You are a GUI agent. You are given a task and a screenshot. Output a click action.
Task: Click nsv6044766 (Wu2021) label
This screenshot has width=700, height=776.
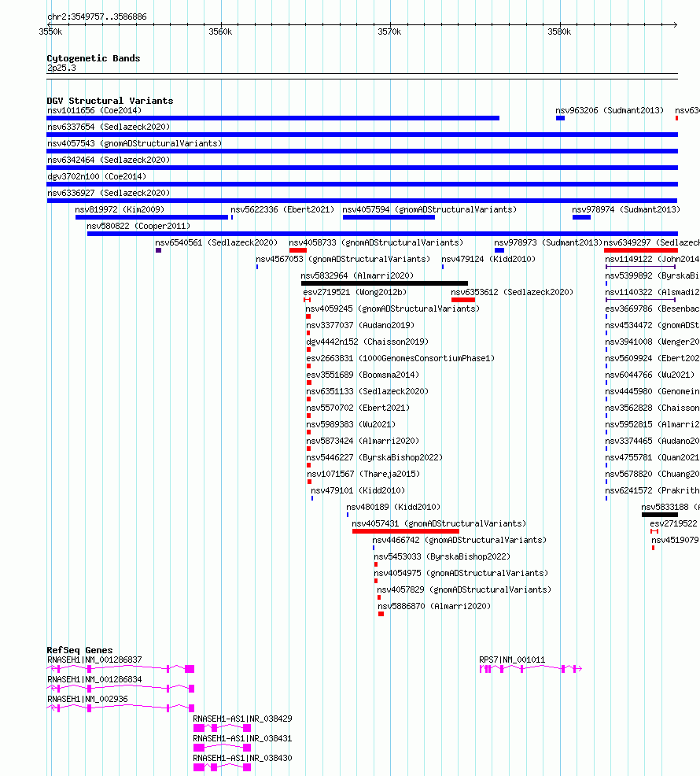coord(650,375)
